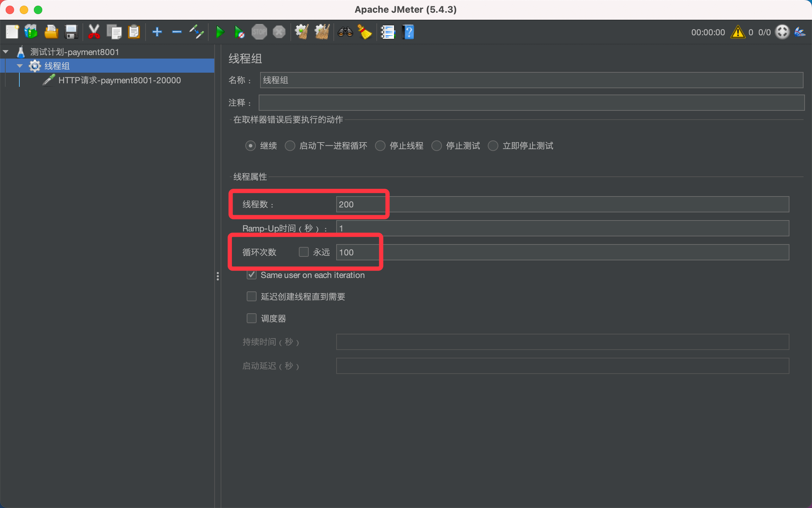Open the Help question mark icon
812x508 pixels.
pyautogui.click(x=408, y=32)
